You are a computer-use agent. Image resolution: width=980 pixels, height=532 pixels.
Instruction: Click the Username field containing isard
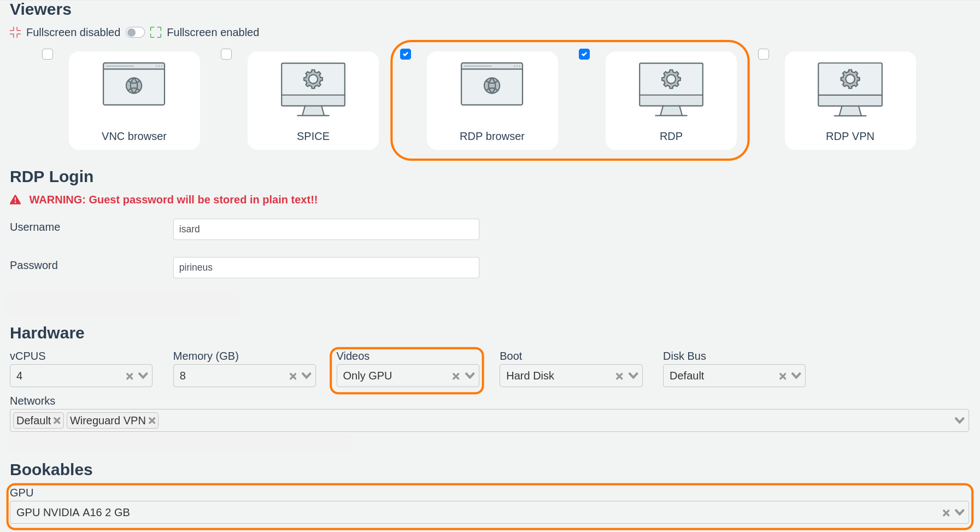coord(326,229)
